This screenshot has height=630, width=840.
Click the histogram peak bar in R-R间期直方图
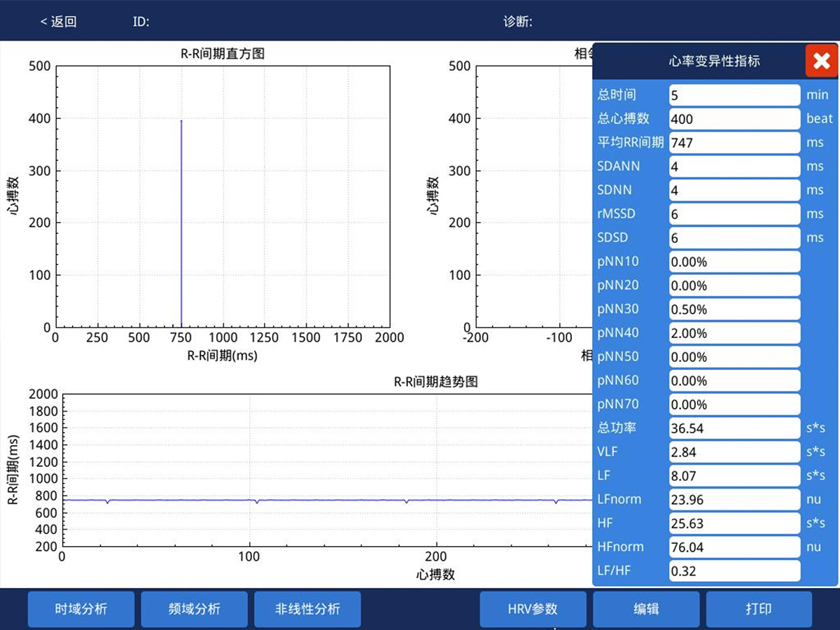181,224
